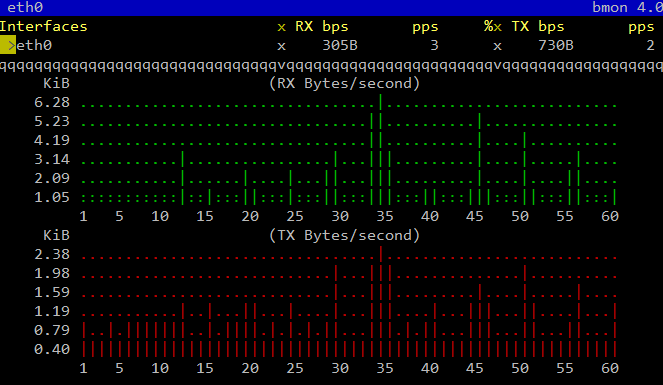
Task: Click the eth0 title in top bar
Action: (25, 8)
